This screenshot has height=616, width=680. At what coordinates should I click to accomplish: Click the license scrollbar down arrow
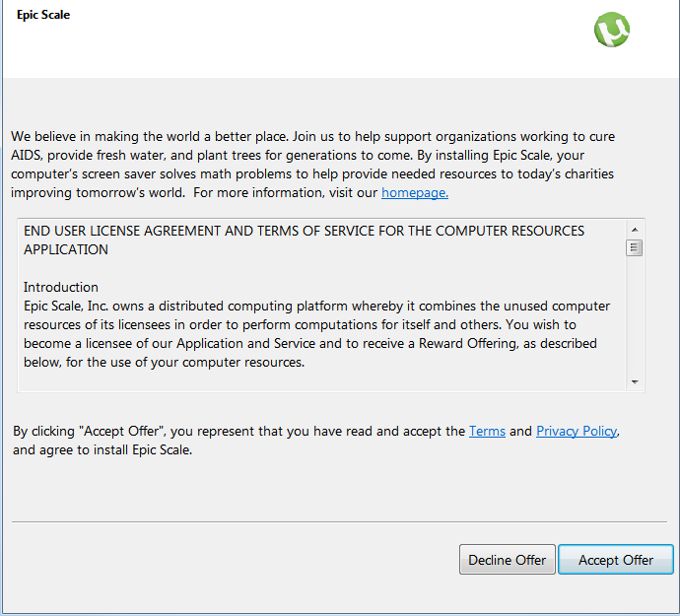tap(635, 381)
